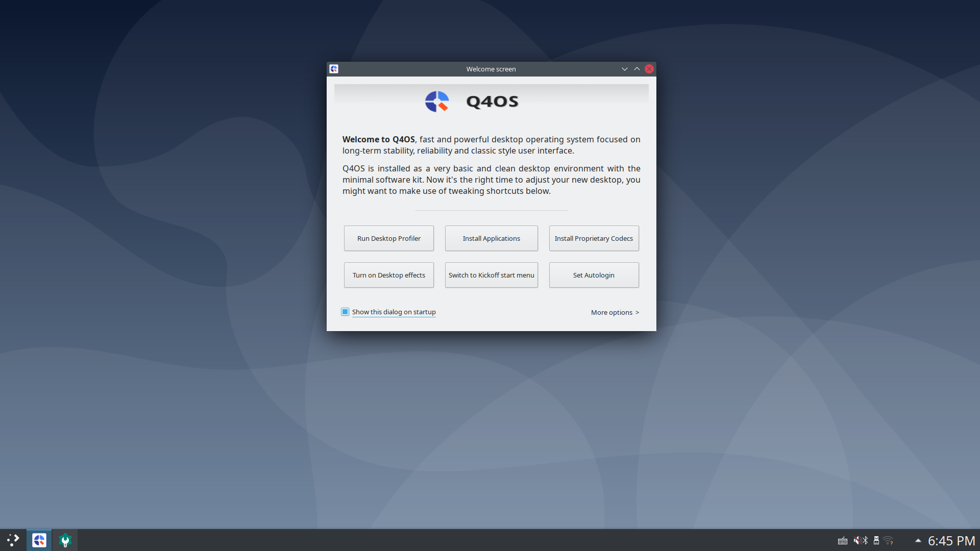Click Install Applications button
980x551 pixels.
[492, 238]
